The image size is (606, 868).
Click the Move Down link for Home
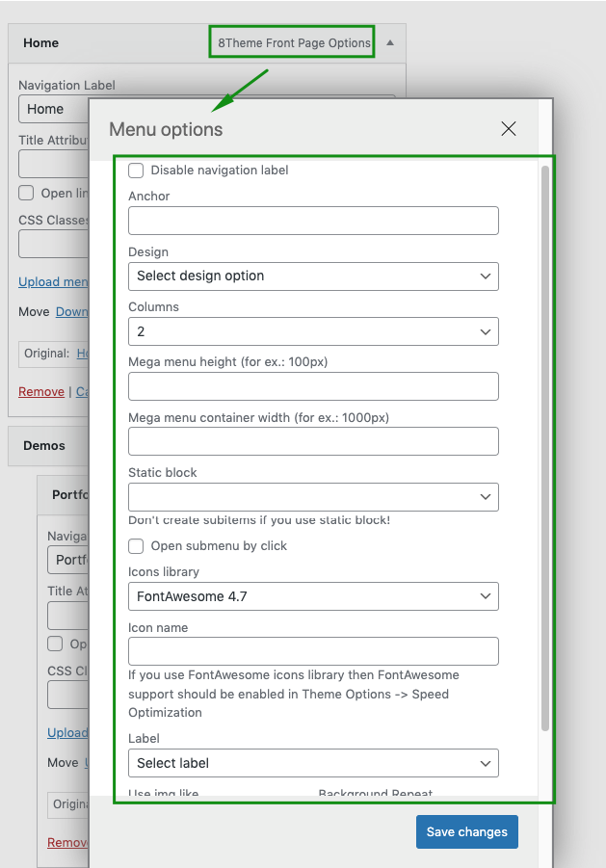72,312
